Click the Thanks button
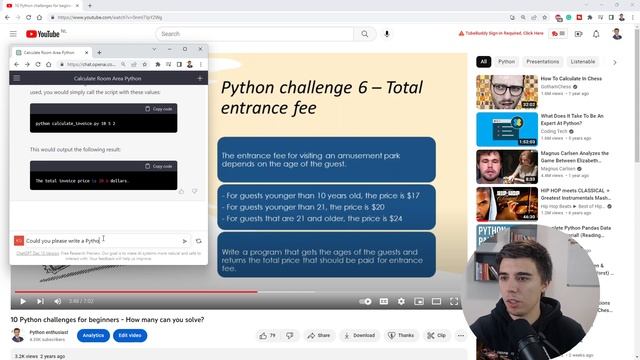 click(401, 336)
